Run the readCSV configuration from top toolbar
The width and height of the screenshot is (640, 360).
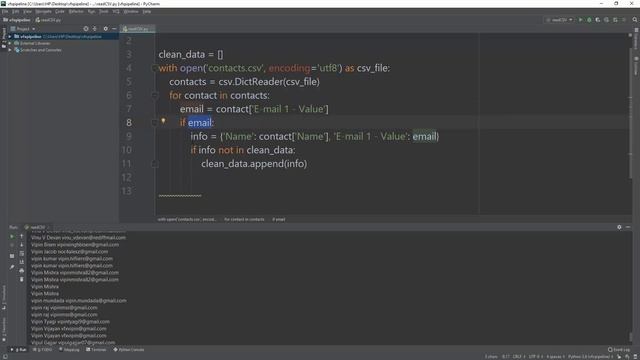[580, 20]
